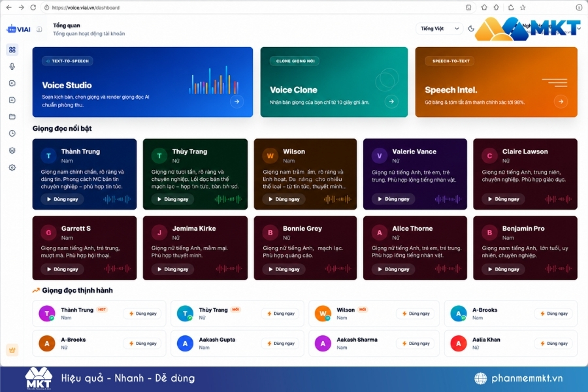Click Dùng ngay on Bonnie Grey card

(284, 269)
